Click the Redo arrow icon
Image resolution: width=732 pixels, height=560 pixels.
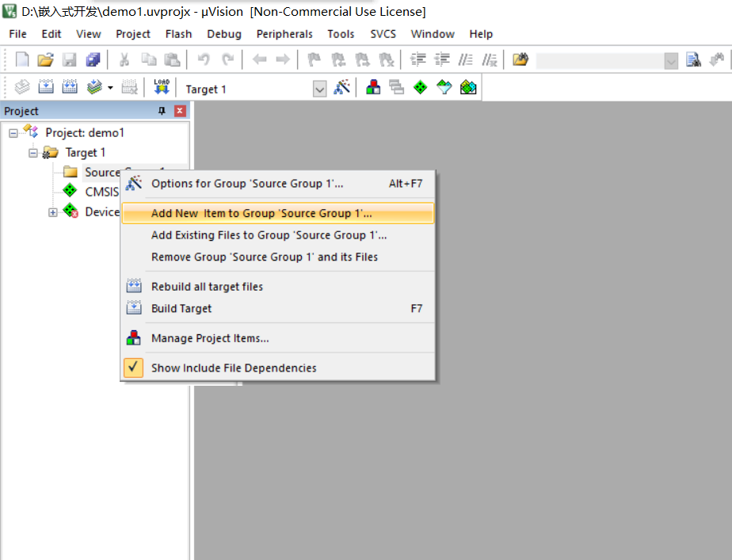(228, 59)
